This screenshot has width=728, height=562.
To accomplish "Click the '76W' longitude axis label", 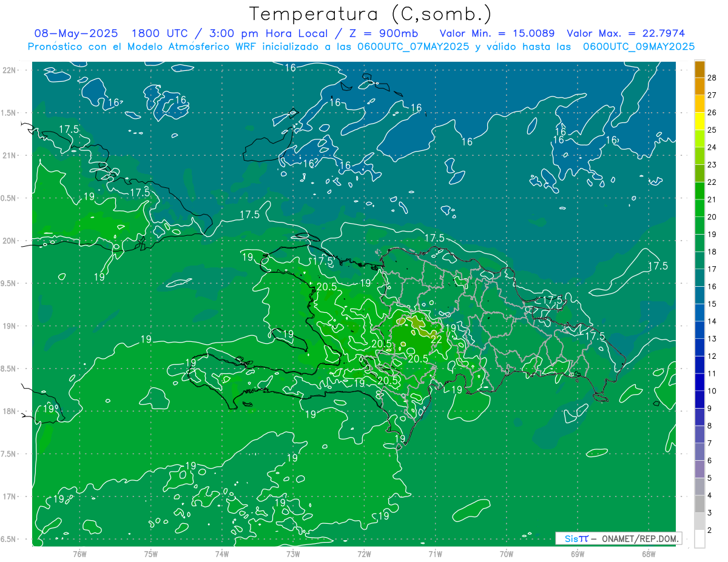I will [x=79, y=554].
